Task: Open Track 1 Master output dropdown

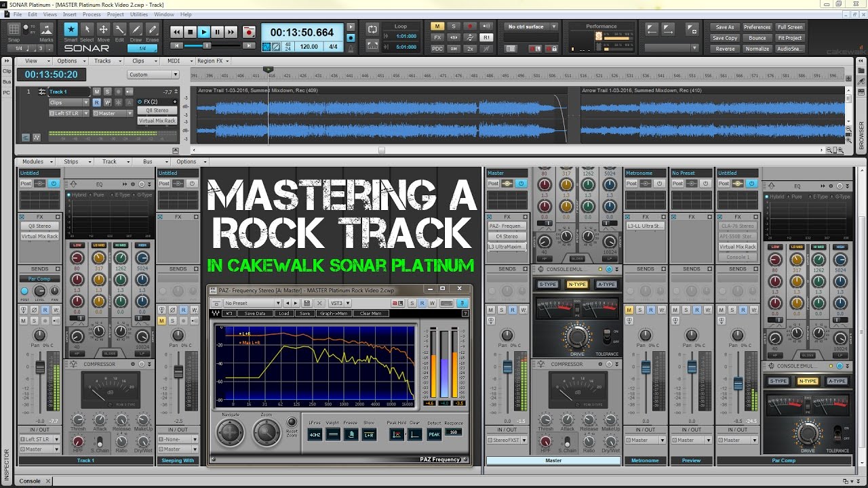Action: pos(113,113)
